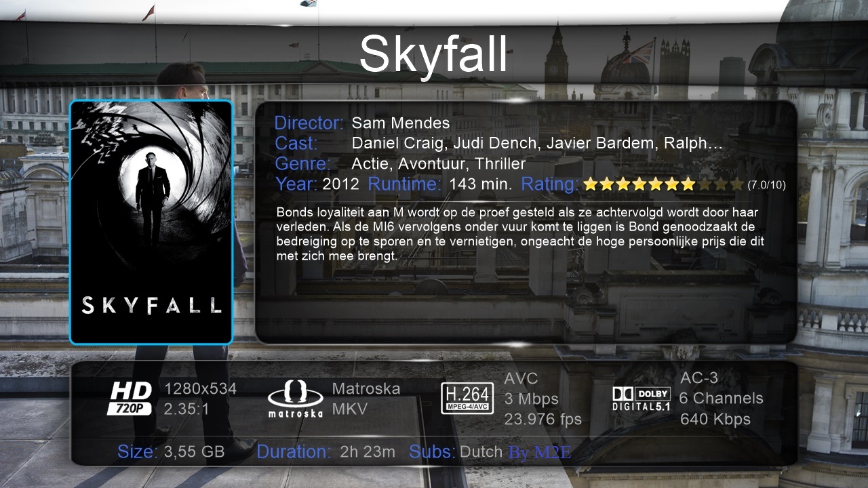Click the (7.0/10) rating score text

coord(766,185)
